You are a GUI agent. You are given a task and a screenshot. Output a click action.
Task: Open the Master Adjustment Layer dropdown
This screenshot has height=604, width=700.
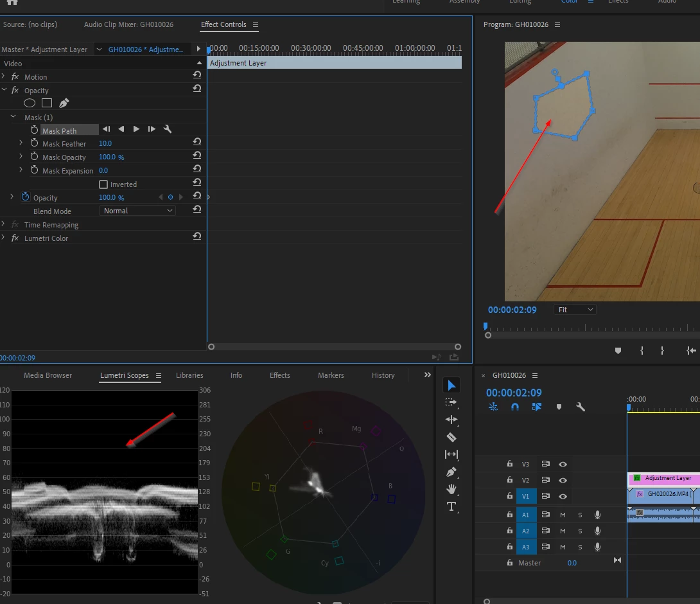[99, 49]
